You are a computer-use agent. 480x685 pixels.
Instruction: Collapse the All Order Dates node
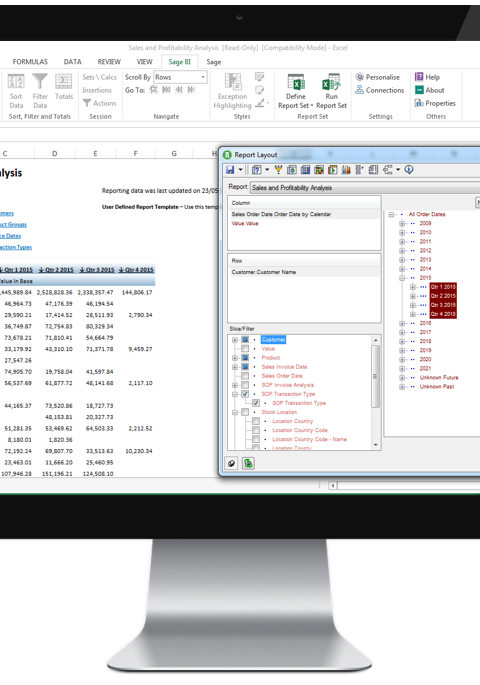point(391,214)
